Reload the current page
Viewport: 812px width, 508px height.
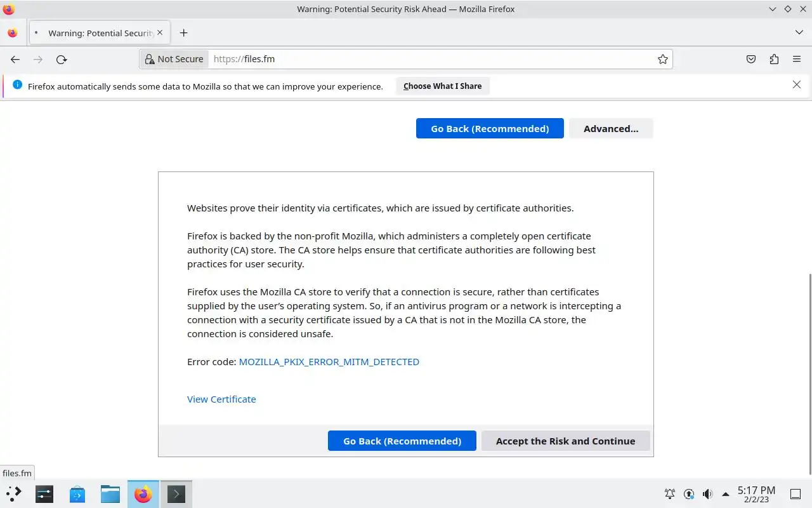pos(62,59)
